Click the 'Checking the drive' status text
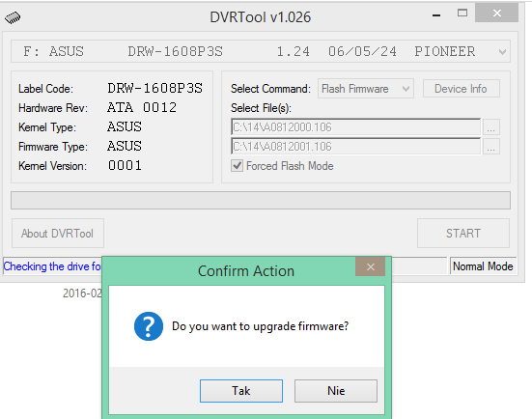The width and height of the screenshot is (532, 419). tap(52, 266)
